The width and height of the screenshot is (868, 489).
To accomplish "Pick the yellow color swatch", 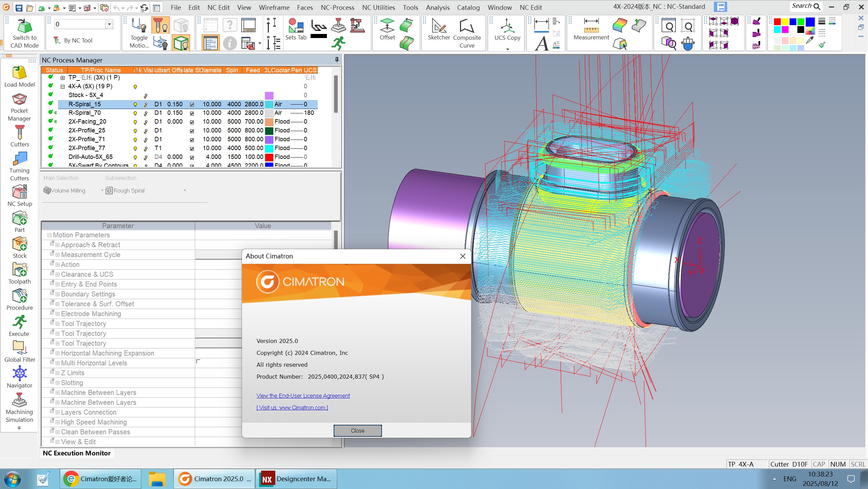I will [785, 22].
